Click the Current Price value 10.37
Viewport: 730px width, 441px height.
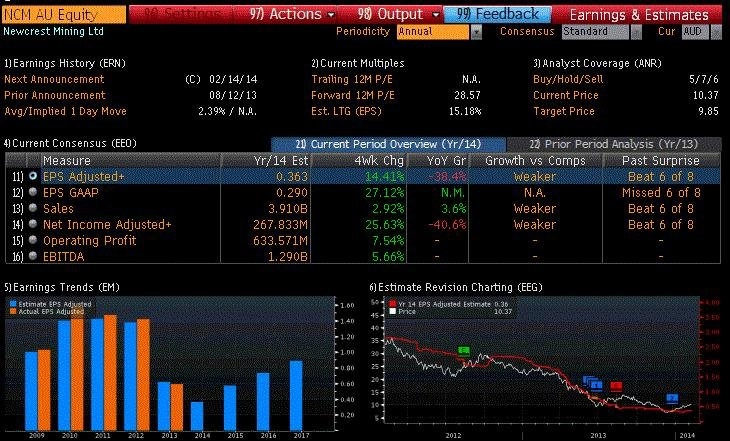point(705,95)
